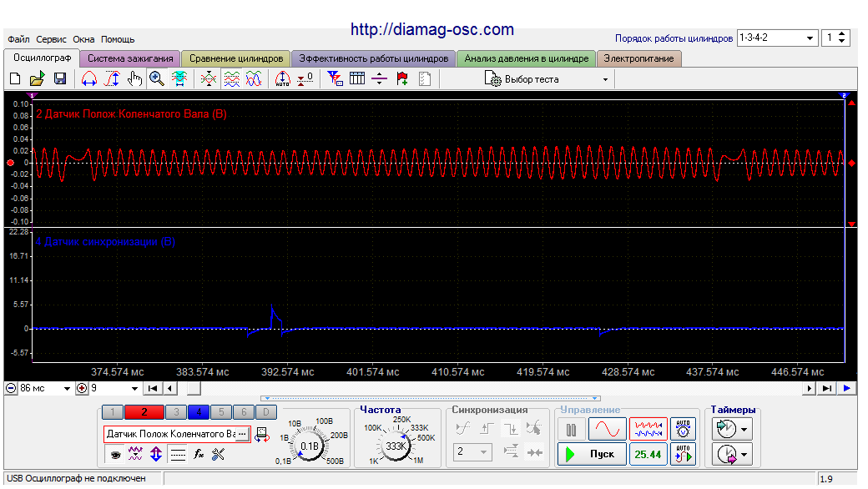Image resolution: width=868 pixels, height=489 pixels.
Task: Open the table grid icon
Action: [357, 79]
